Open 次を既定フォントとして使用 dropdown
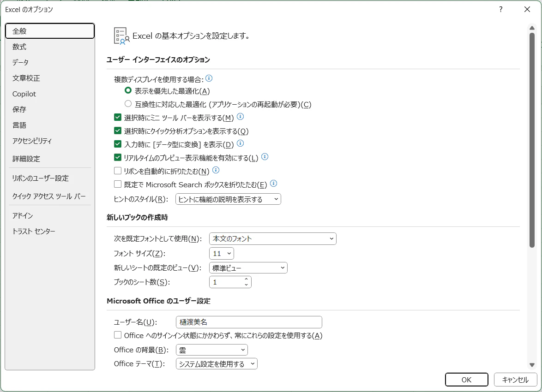This screenshot has height=392, width=542. tap(273, 238)
